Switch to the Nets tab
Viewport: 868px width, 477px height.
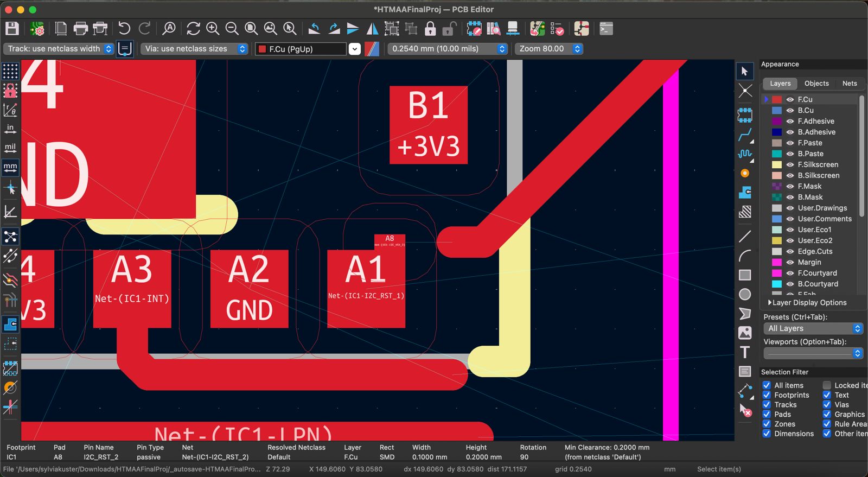click(x=849, y=84)
